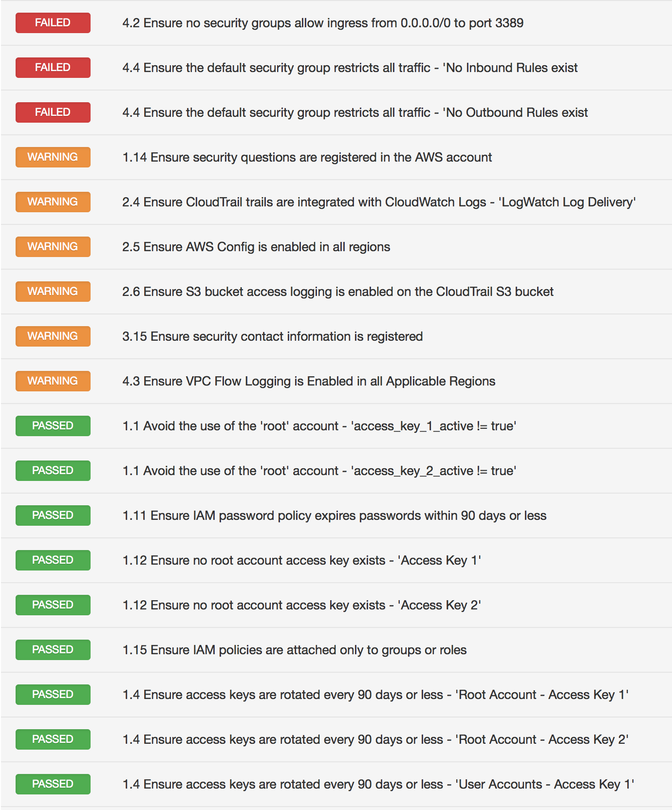Click the FAILED badge for port 3389 ingress check

click(53, 23)
